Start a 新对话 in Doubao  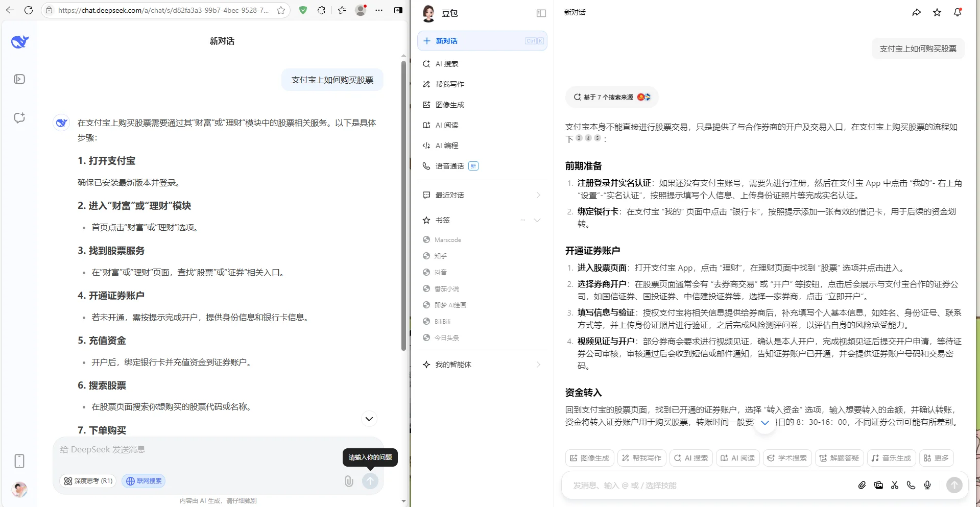coord(447,41)
